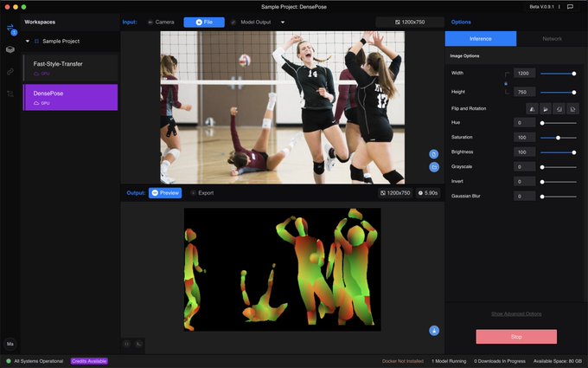Switch to the Network tab
The height and width of the screenshot is (368, 588).
[x=552, y=39]
